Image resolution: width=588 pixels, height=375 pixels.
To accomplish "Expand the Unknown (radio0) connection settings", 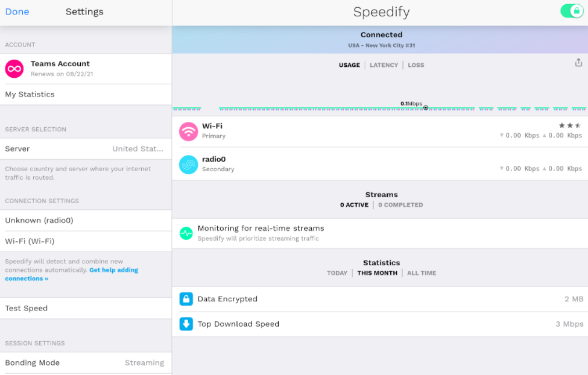I will click(x=86, y=220).
